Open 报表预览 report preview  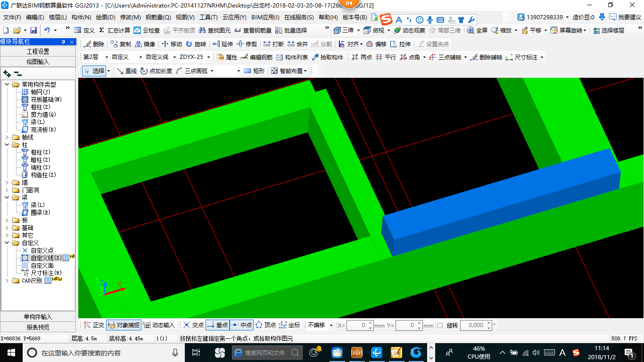click(38, 327)
